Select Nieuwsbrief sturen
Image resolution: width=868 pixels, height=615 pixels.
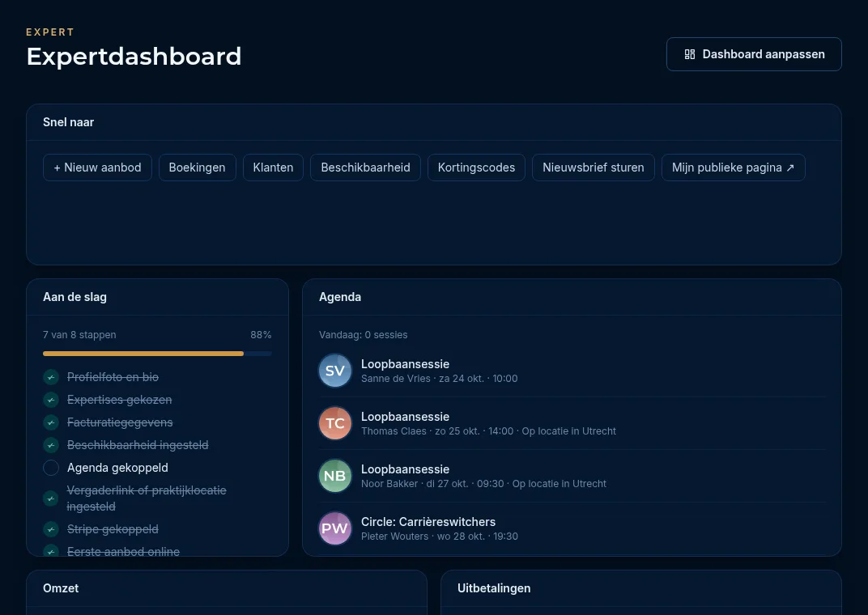594,168
